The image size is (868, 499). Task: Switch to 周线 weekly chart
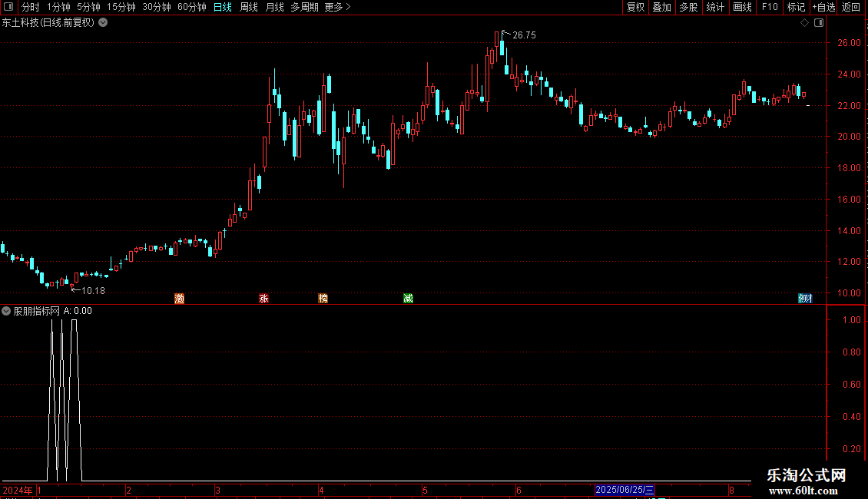(249, 7)
